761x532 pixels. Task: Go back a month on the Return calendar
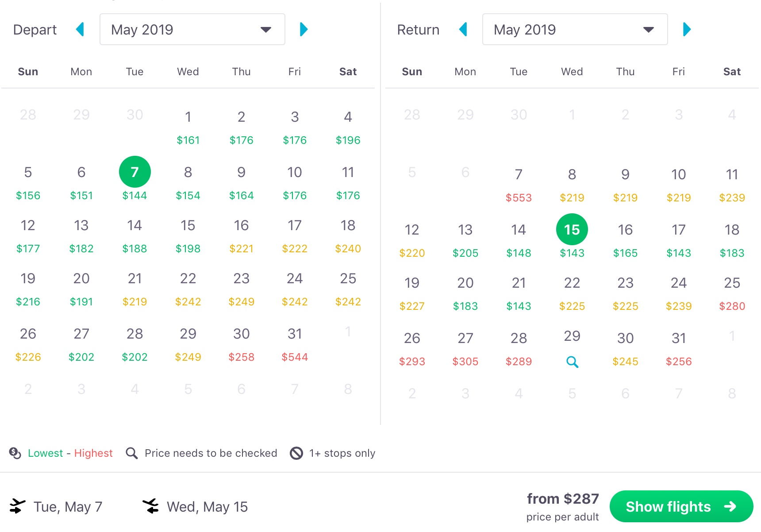[x=463, y=29]
